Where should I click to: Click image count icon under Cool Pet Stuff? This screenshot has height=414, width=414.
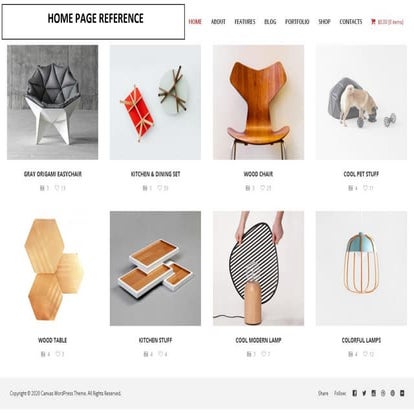coord(351,188)
